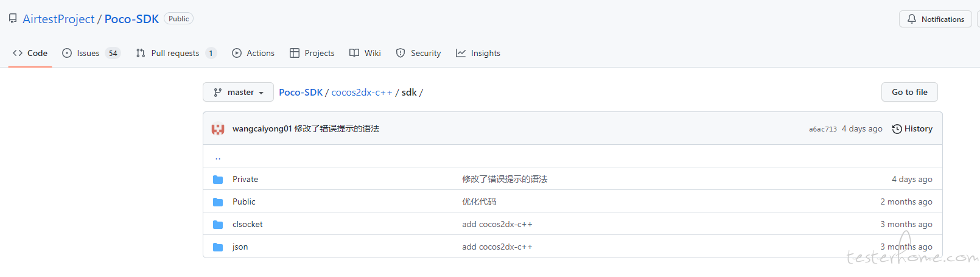The height and width of the screenshot is (277, 980).
Task: Open the clsocket folder
Action: [248, 224]
